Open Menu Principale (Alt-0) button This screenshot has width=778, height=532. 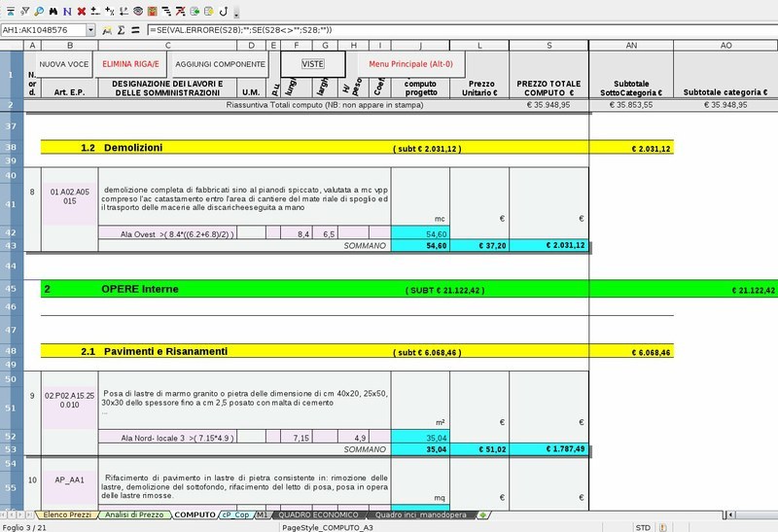[410, 63]
